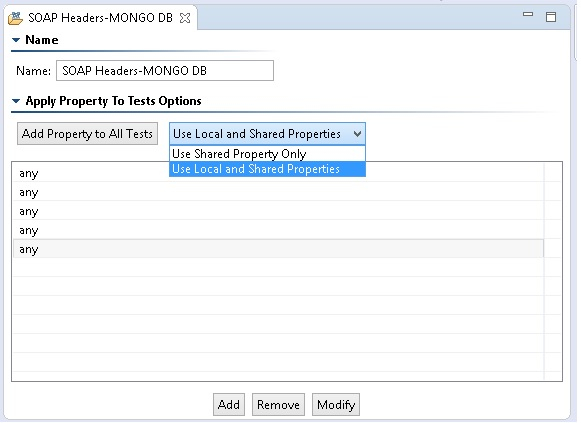Click the Modify button
Viewport: 581px width, 423px height.
[x=336, y=404]
